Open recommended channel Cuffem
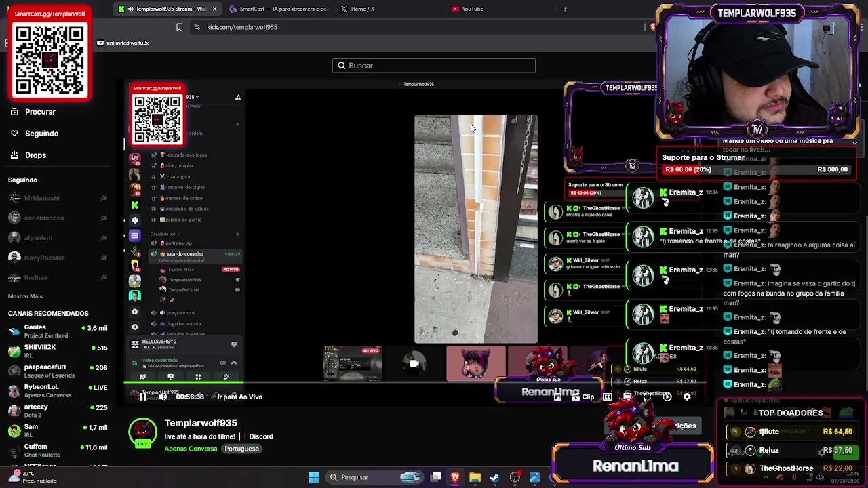The image size is (868, 488). click(58, 450)
